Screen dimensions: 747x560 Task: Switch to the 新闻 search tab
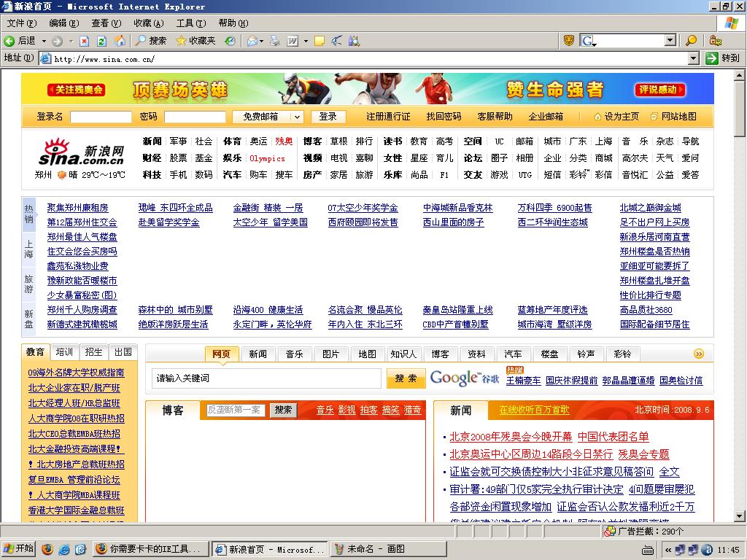tap(258, 354)
